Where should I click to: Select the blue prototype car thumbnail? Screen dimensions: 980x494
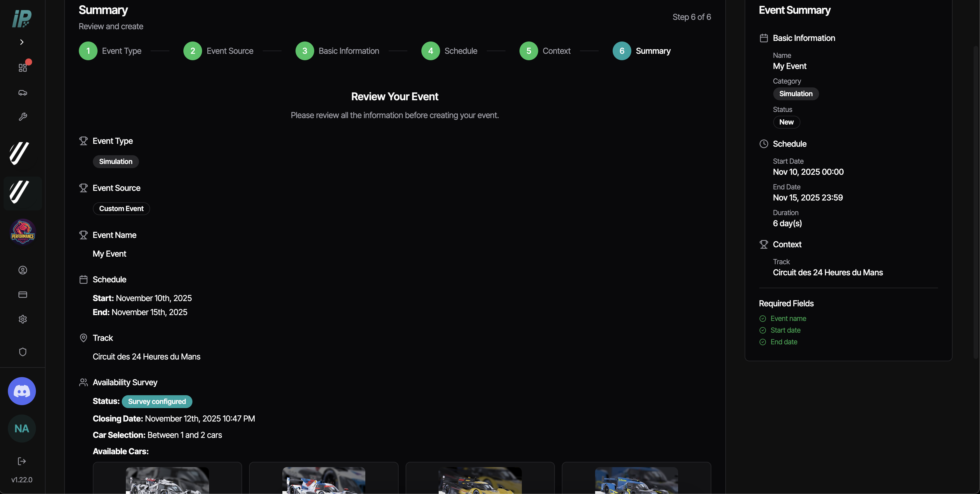coord(637,480)
